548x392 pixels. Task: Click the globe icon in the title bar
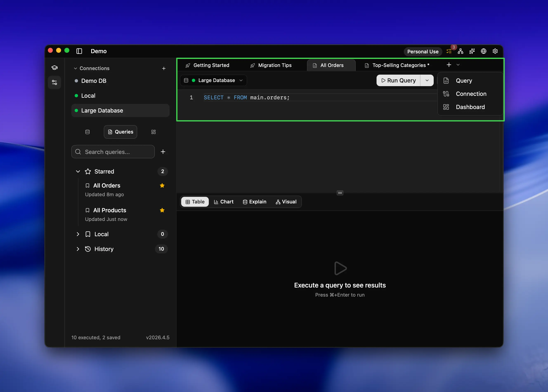tap(483, 51)
